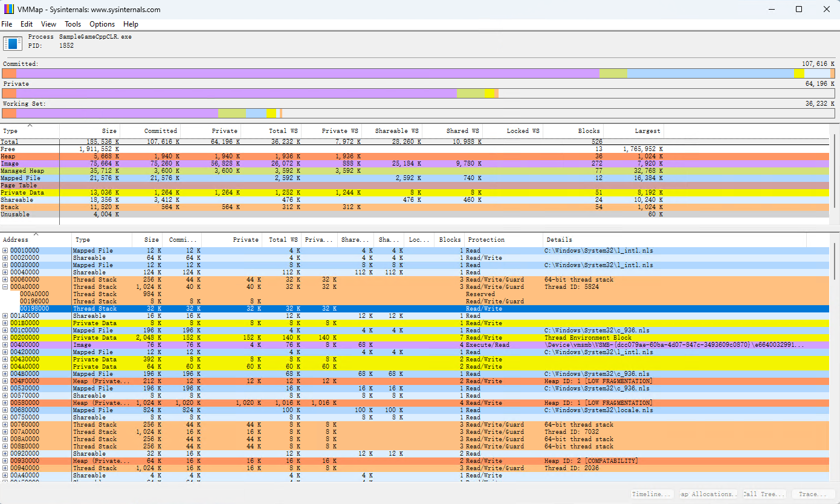
Task: Expand the 00060000 Thread Stack entry
Action: (x=5, y=279)
